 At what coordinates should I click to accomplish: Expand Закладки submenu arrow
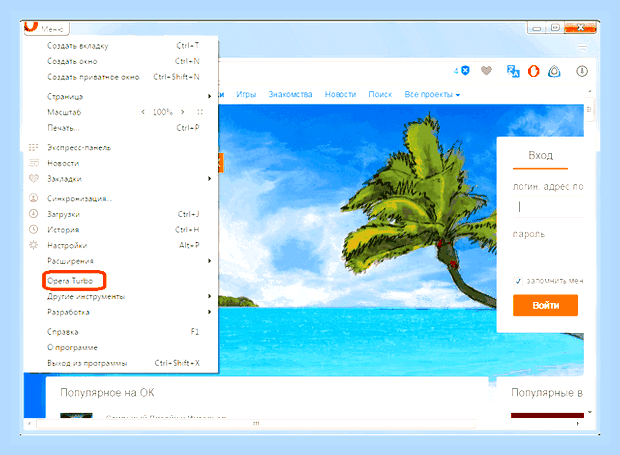[209, 179]
